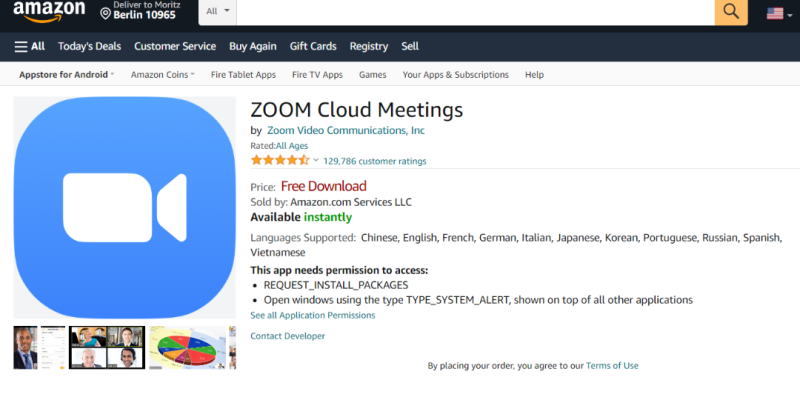Click the star rating icons

click(280, 161)
